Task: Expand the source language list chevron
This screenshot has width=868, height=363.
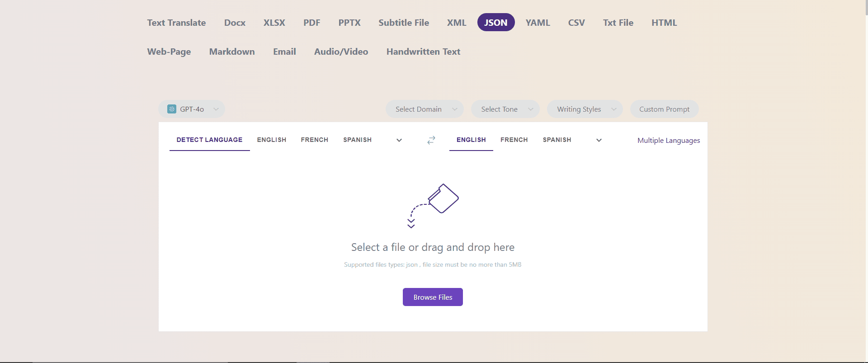Action: point(399,140)
